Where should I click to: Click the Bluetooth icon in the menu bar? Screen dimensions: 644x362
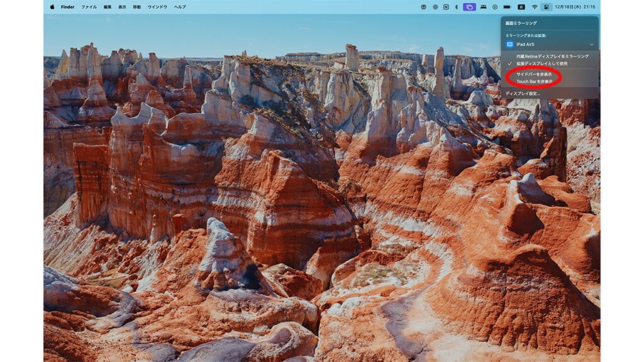point(456,7)
